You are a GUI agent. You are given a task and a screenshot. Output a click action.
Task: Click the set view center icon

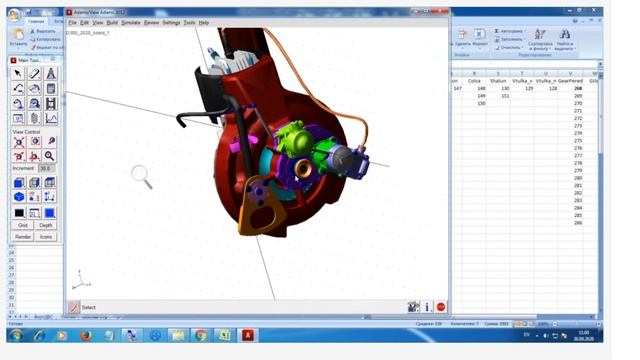(x=35, y=142)
